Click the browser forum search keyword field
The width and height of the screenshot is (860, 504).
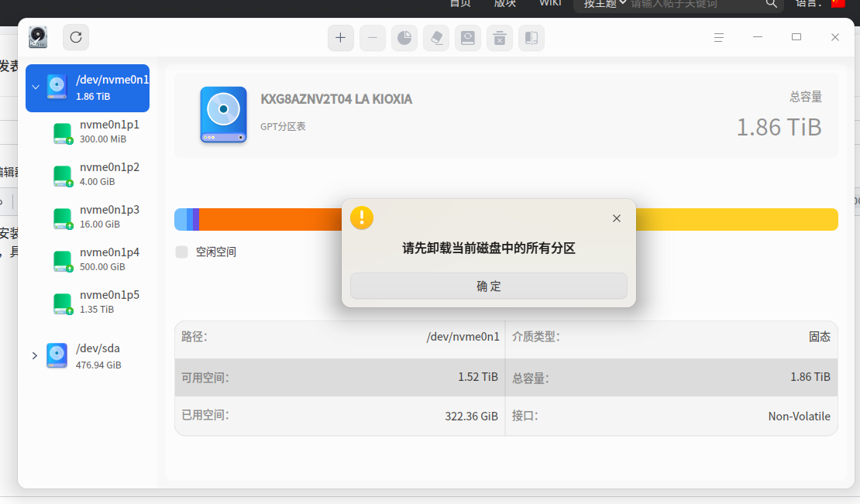(x=696, y=4)
